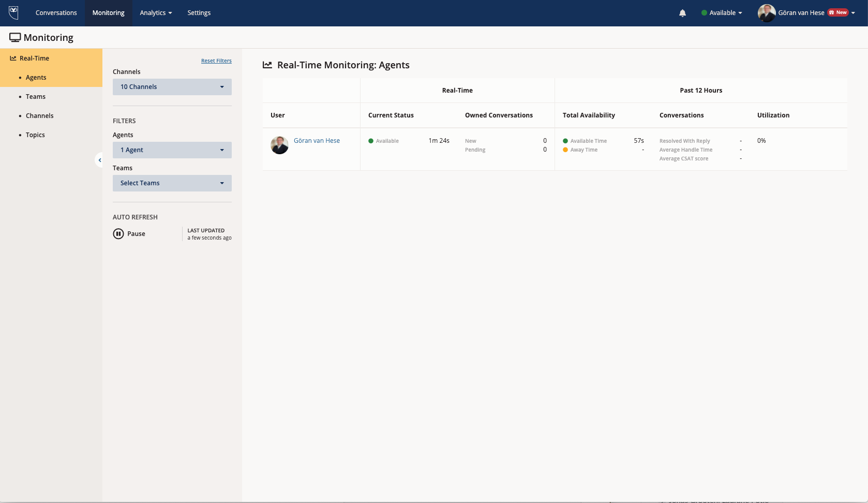The image size is (868, 503).
Task: Open the 1 Agent filter dropdown
Action: click(x=172, y=150)
